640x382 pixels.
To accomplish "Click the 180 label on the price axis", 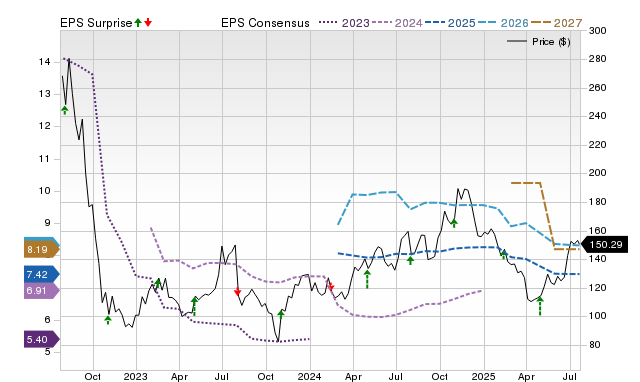I will tap(598, 202).
